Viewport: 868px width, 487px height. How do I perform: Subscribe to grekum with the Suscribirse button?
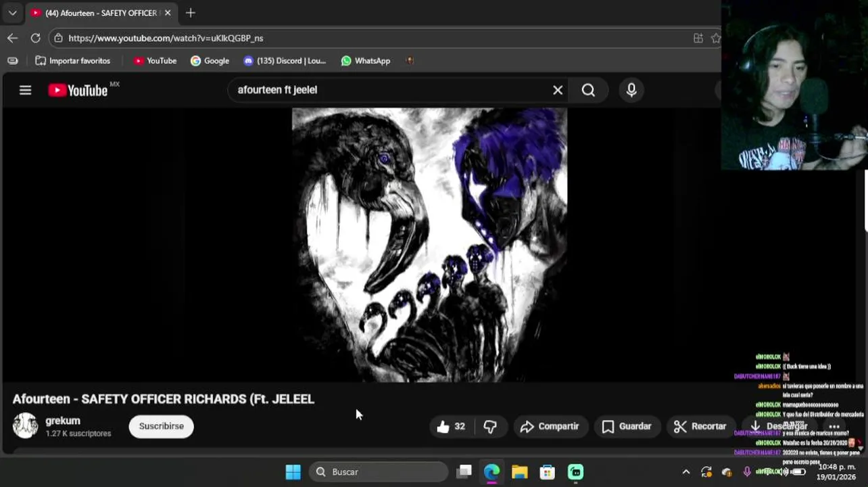[x=161, y=426]
